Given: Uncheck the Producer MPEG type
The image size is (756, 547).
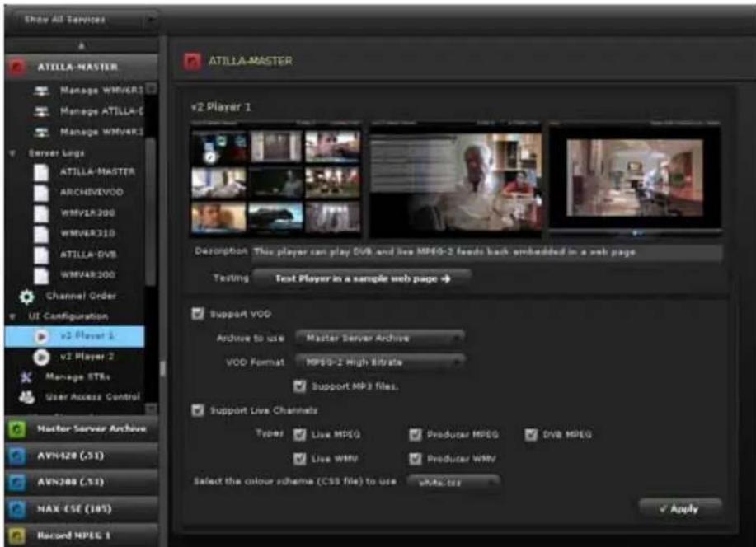Looking at the screenshot, I should pos(416,435).
